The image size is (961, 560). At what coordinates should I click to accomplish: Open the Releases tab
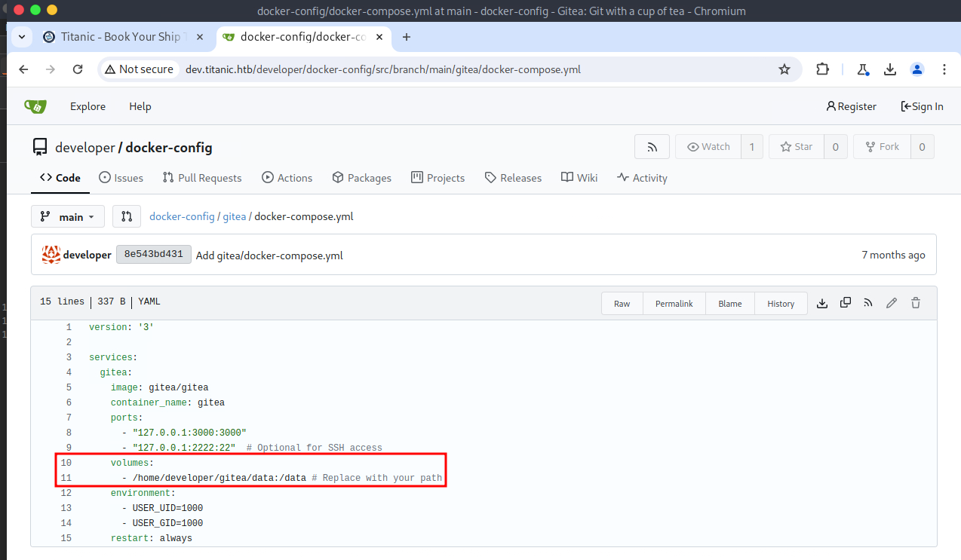[513, 178]
